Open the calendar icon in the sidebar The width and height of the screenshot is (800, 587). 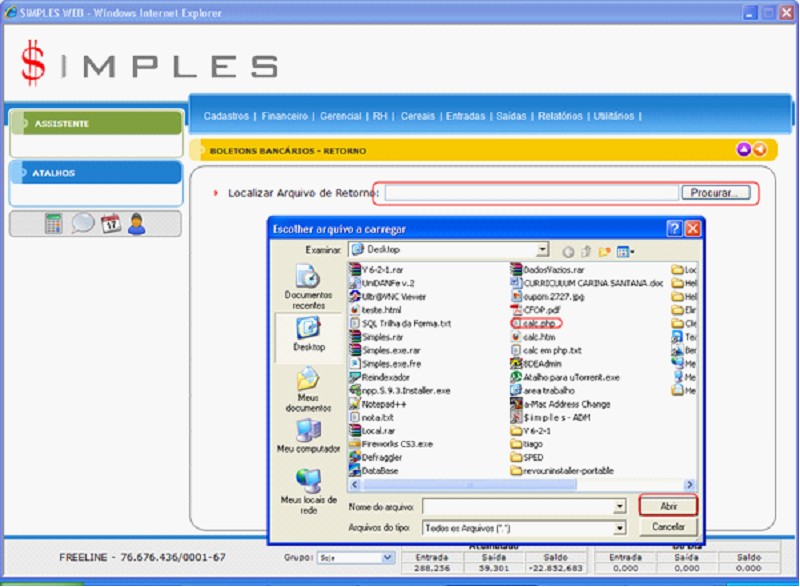point(111,223)
